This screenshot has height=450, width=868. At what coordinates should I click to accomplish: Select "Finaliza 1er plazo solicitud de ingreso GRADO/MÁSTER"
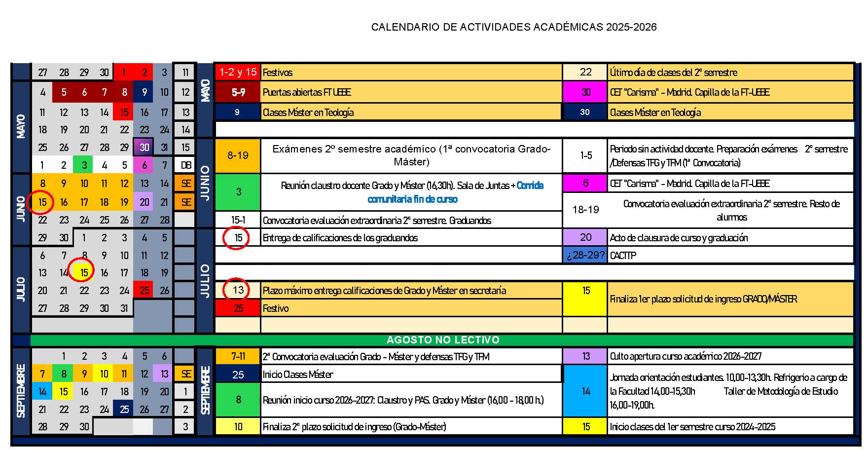(703, 299)
